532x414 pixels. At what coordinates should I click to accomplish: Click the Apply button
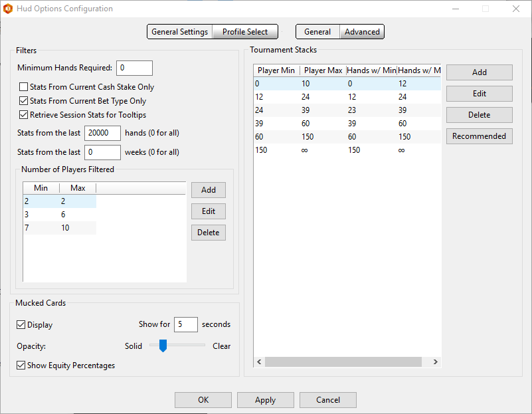point(265,400)
